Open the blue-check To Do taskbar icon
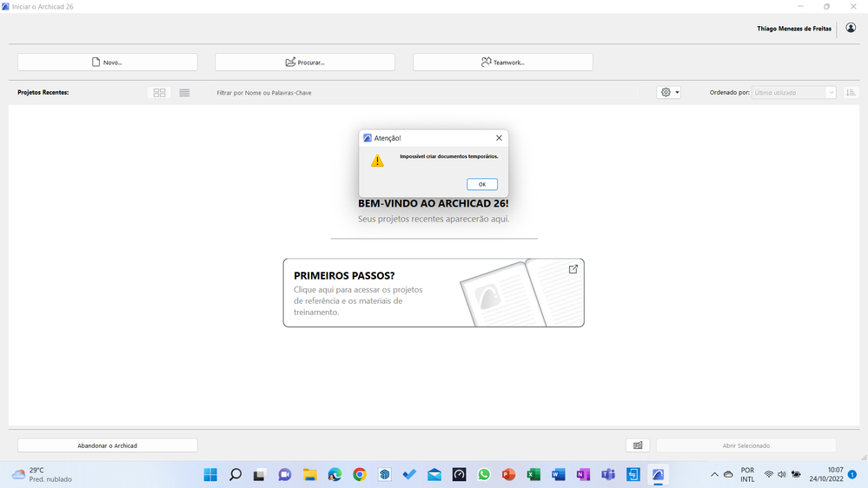This screenshot has height=488, width=868. pos(409,475)
